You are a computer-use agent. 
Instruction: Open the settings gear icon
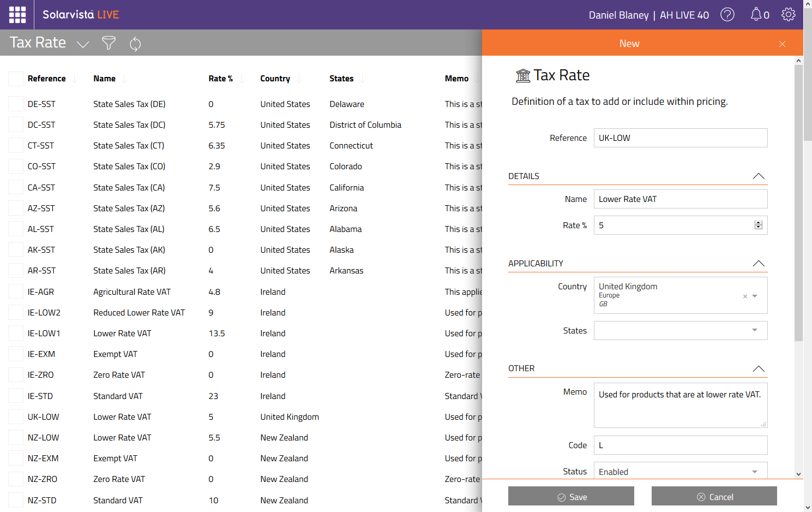[x=789, y=14]
